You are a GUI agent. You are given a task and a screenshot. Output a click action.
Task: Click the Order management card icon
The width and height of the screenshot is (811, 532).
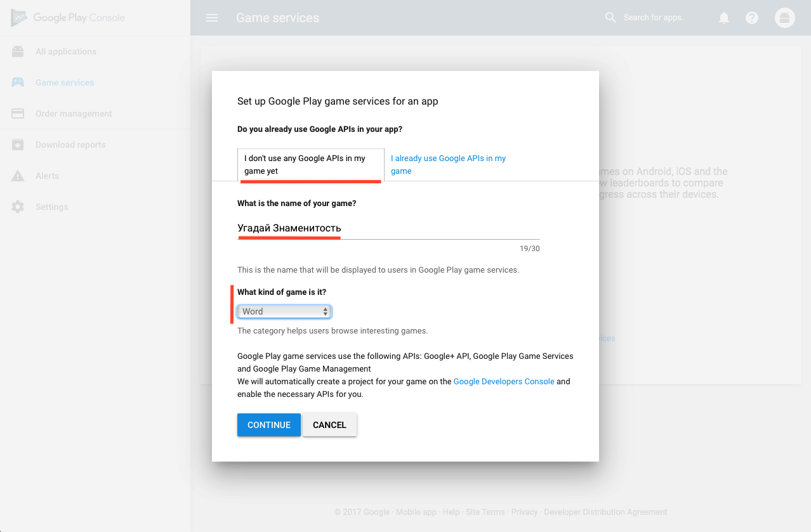pos(18,114)
